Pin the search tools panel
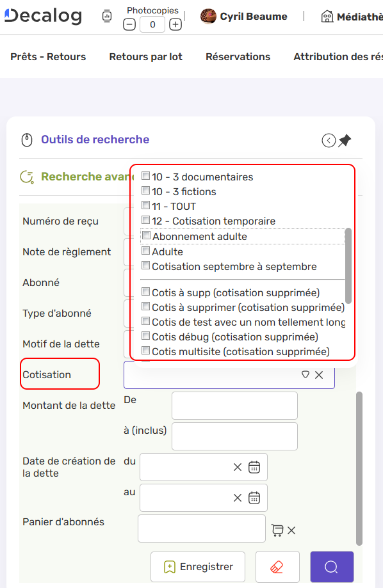 coord(345,141)
